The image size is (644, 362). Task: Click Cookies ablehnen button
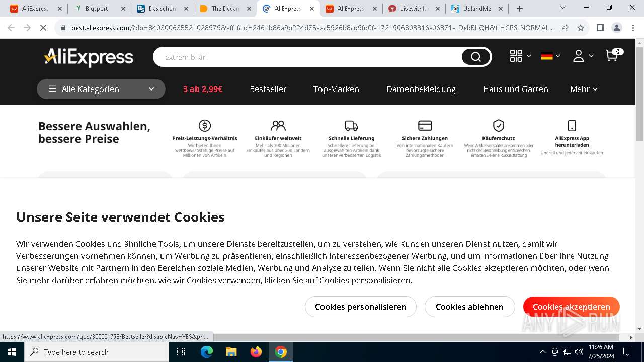pos(469,307)
